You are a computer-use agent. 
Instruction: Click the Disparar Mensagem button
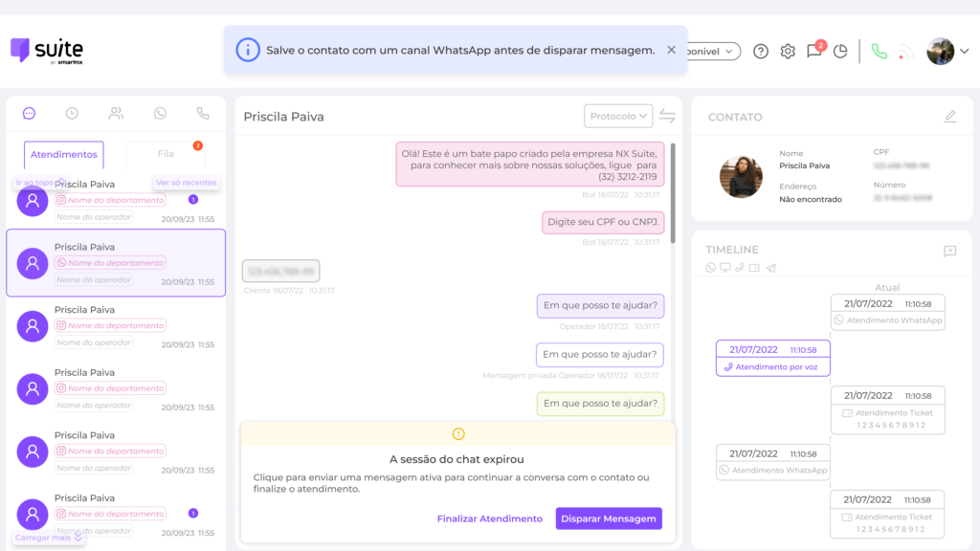[x=609, y=518]
